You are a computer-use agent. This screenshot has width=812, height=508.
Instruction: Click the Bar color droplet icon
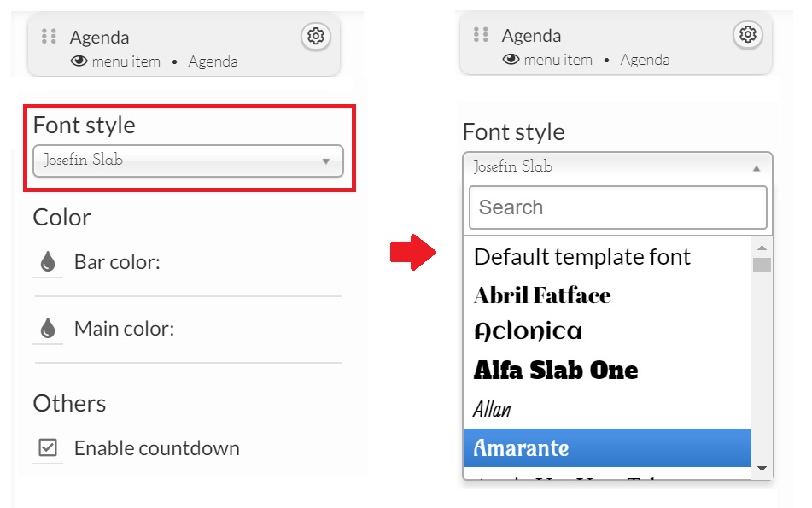[x=48, y=261]
